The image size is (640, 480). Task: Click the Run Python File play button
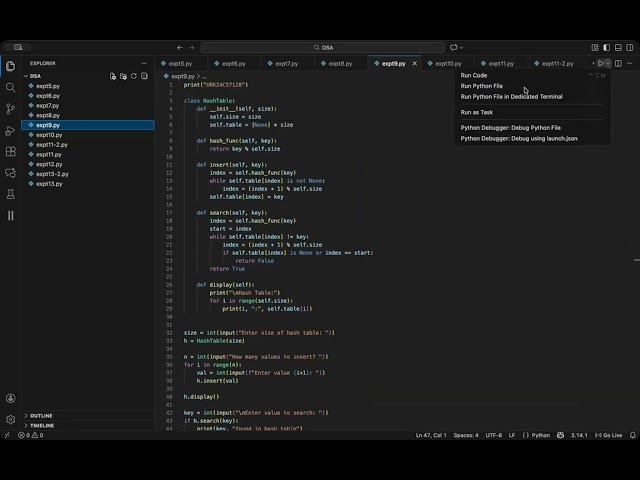pos(600,63)
